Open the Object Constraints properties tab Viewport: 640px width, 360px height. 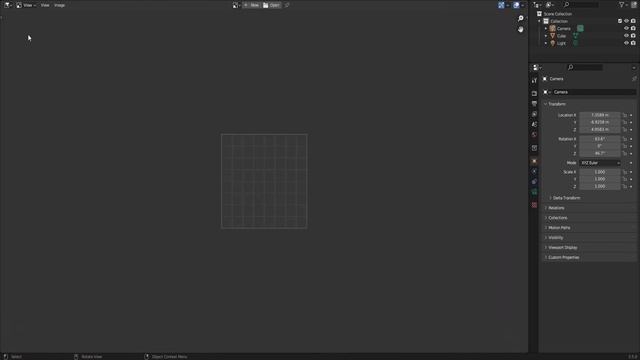(534, 182)
